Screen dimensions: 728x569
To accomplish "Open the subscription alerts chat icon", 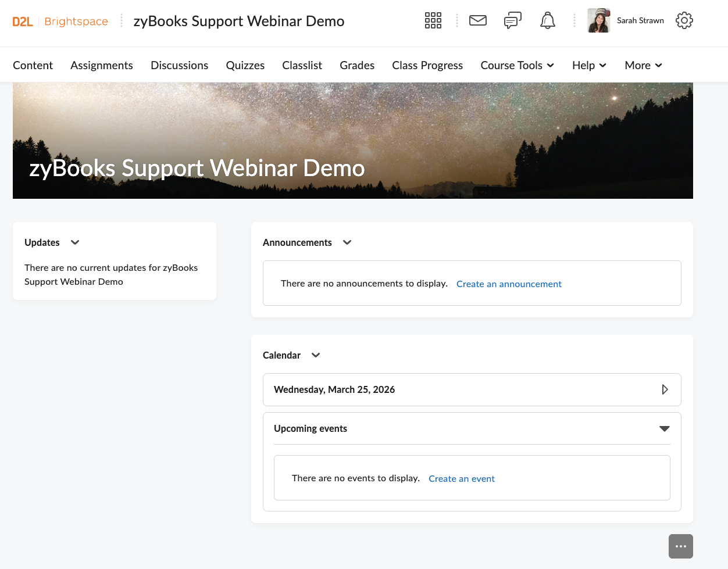I will point(513,21).
